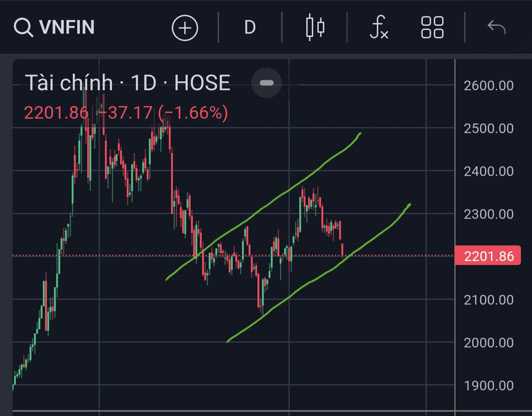Image resolution: width=532 pixels, height=416 pixels.
Task: Undo with the back arrow icon
Action: coord(497,27)
